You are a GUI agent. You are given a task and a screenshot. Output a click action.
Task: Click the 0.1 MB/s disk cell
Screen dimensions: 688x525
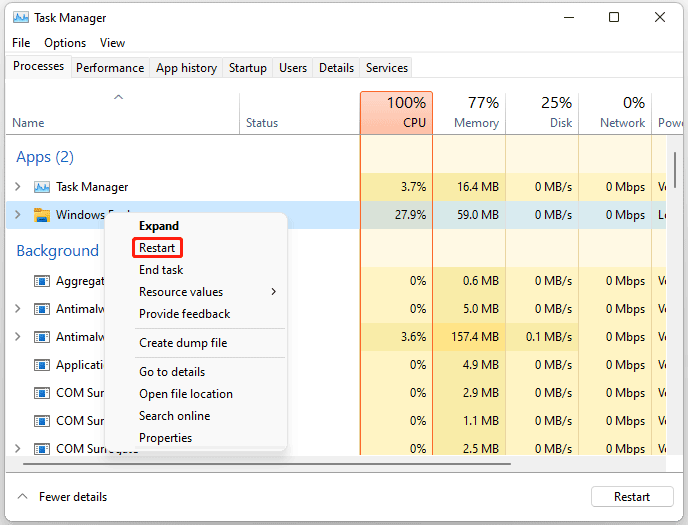point(542,337)
